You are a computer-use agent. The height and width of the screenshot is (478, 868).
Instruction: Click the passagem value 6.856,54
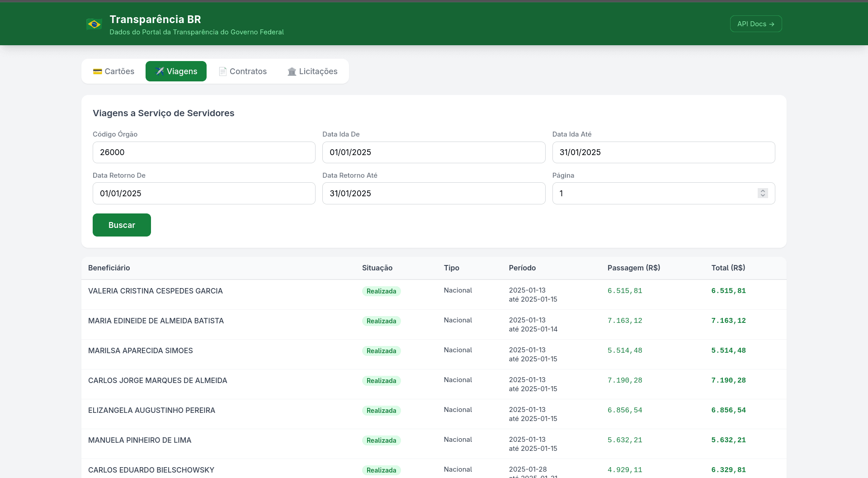point(625,410)
